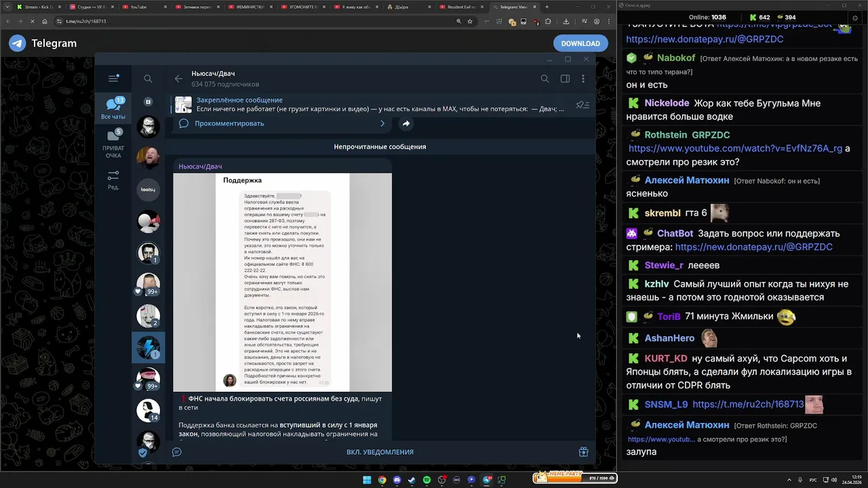
Task: Switch to the Resident Evil browser tab
Action: point(461,7)
